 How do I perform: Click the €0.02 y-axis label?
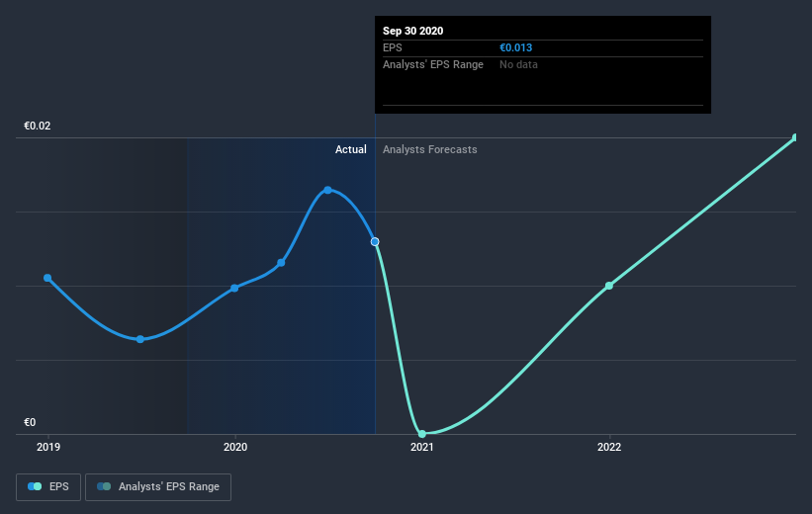(38, 126)
